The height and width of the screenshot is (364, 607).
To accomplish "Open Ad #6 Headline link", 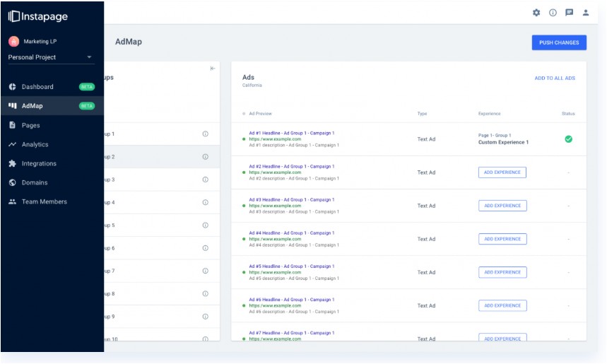I will click(x=292, y=300).
